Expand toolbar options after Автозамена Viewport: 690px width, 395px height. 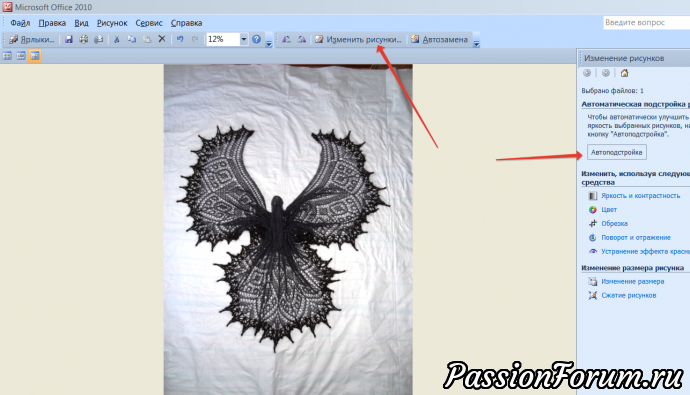click(476, 43)
